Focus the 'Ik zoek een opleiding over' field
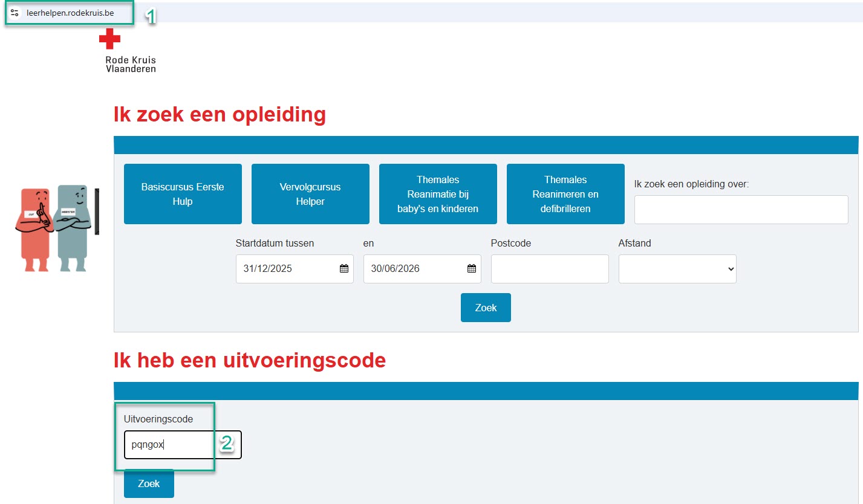The image size is (863, 504). coord(741,210)
